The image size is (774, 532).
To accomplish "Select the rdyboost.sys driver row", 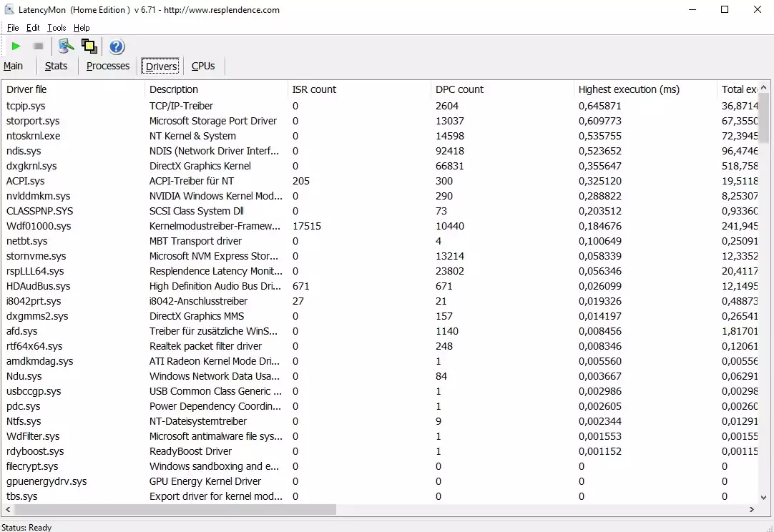I will pyautogui.click(x=380, y=452).
